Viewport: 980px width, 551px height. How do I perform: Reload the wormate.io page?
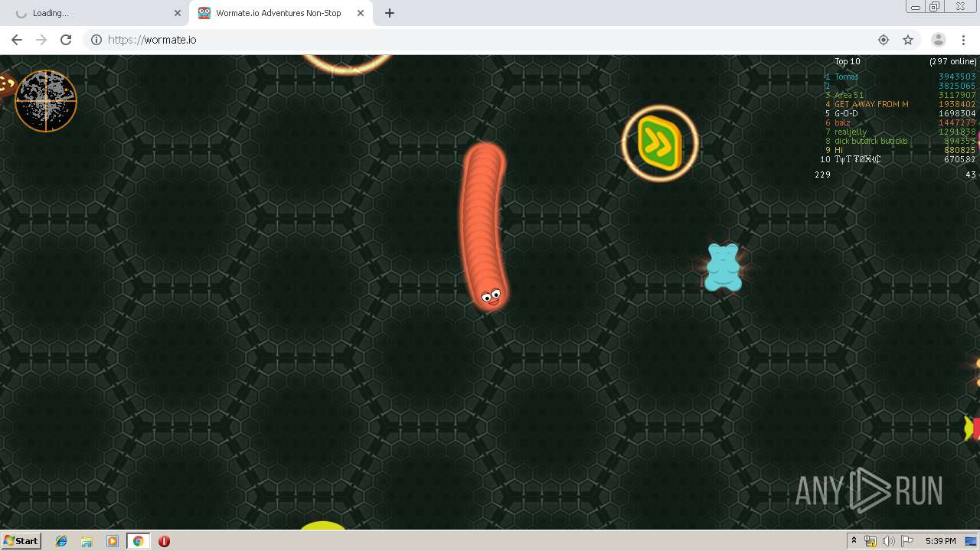[x=66, y=40]
